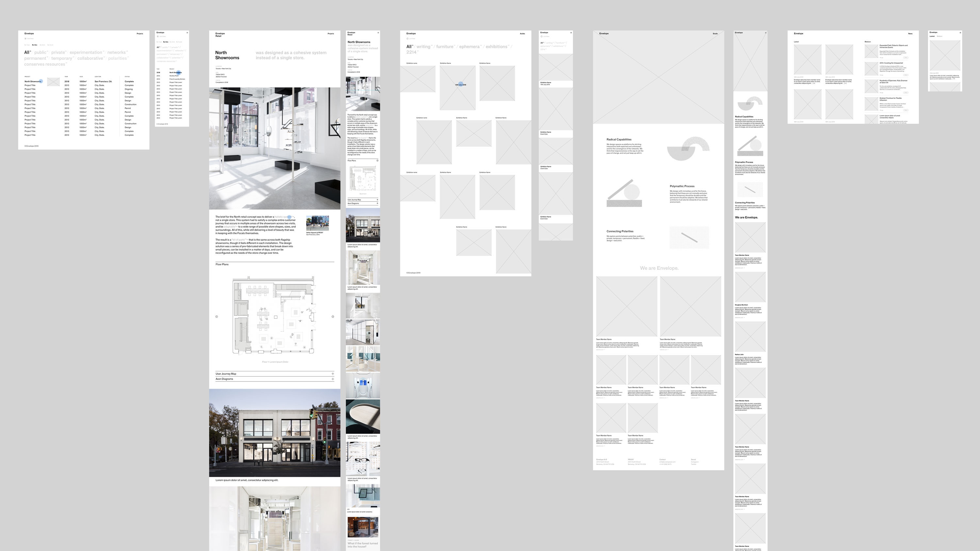Click Projects nav link on desktop list page
This screenshot has height=551, width=980.
[139, 33]
